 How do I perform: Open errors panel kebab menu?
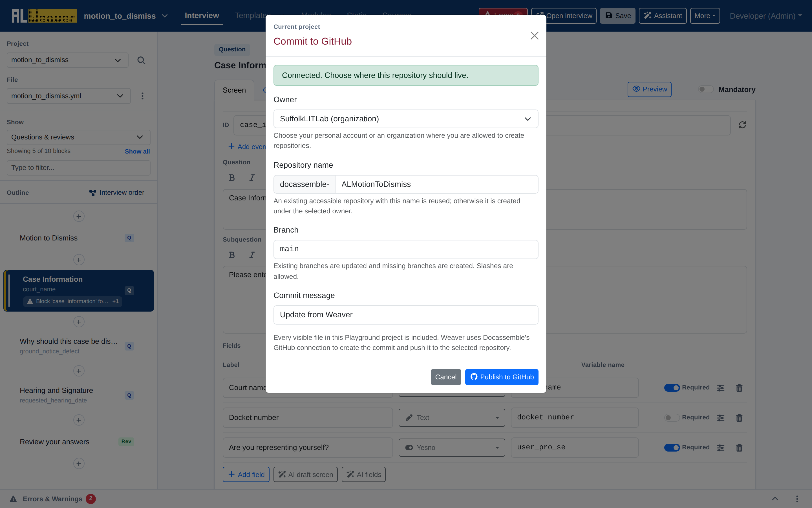coord(797,499)
